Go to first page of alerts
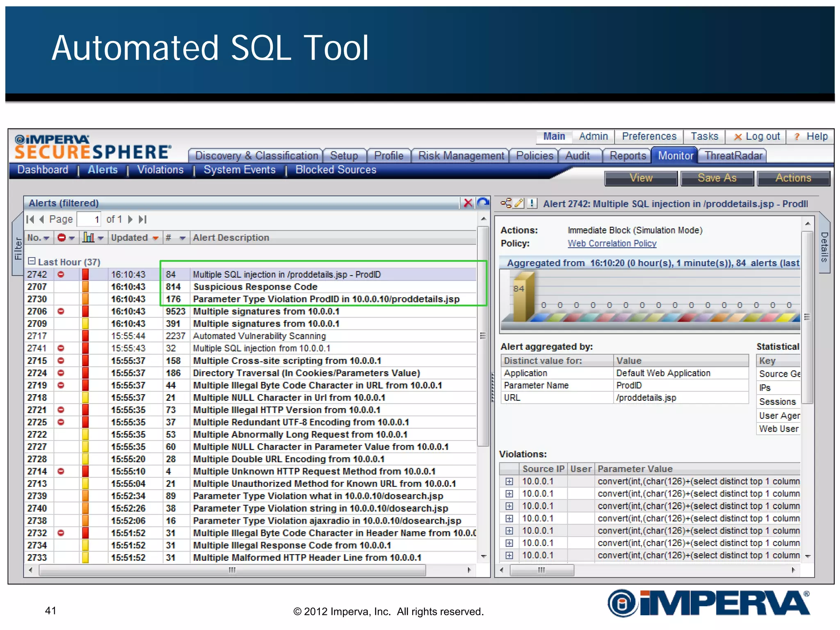This screenshot has height=630, width=840. 30,219
